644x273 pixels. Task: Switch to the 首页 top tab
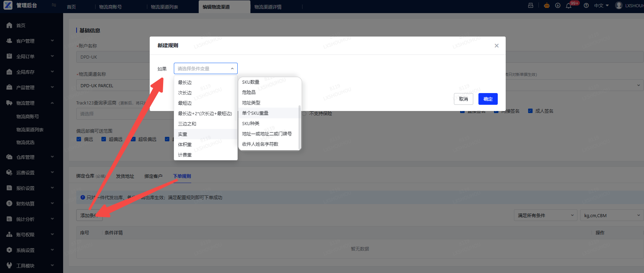[71, 7]
